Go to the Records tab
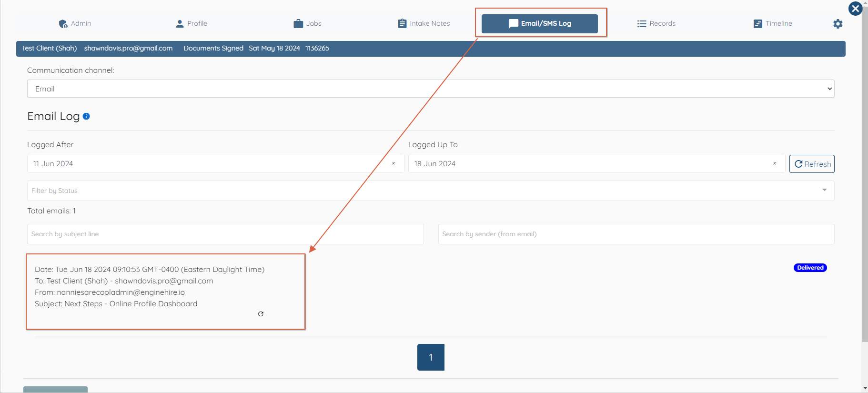The width and height of the screenshot is (868, 393). pyautogui.click(x=656, y=23)
